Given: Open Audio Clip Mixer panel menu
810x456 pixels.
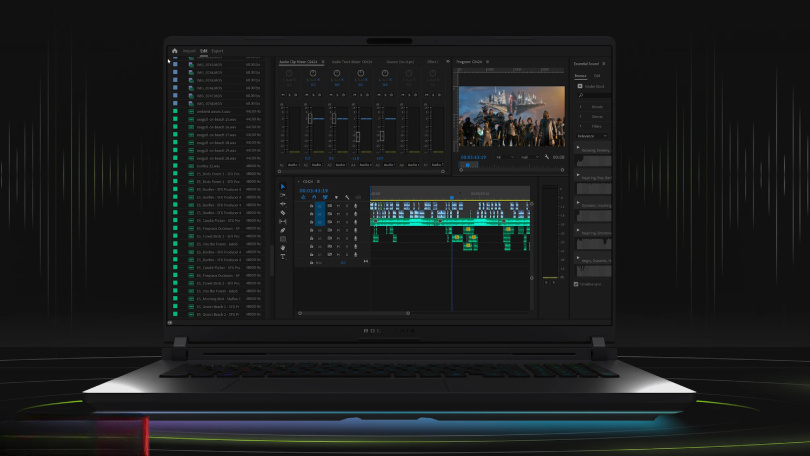Looking at the screenshot, I should coord(323,62).
